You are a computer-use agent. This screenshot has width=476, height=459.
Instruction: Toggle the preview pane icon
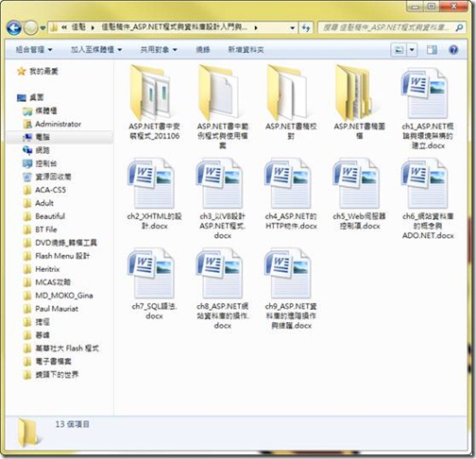[x=432, y=50]
